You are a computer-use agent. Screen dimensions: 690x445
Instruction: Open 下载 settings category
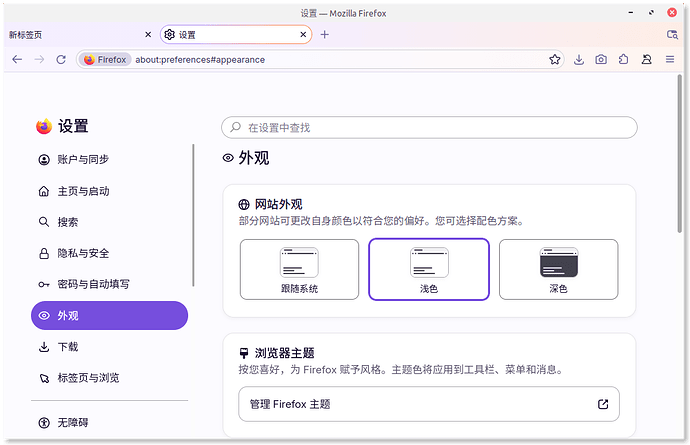[x=109, y=347]
